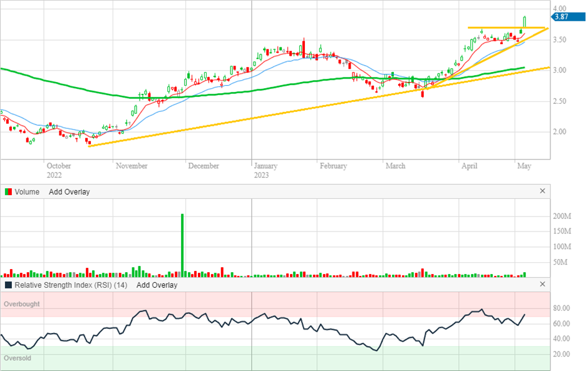Click Add Overlay in the Volume panel
The image size is (588, 371).
tap(69, 192)
